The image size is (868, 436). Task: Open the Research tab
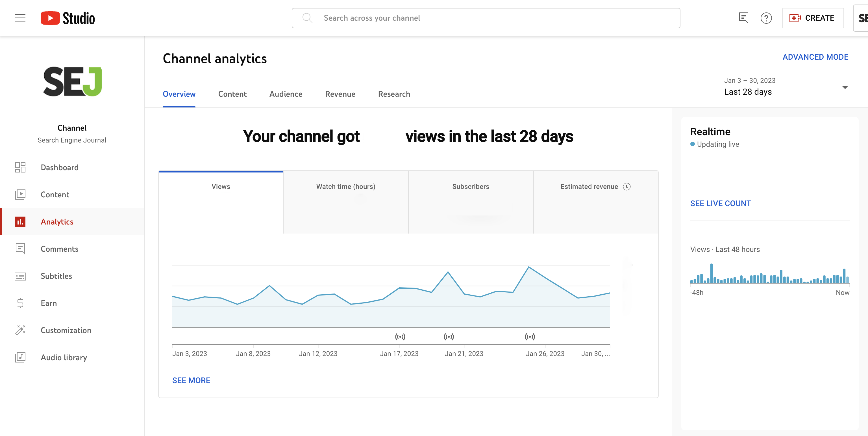pos(394,93)
